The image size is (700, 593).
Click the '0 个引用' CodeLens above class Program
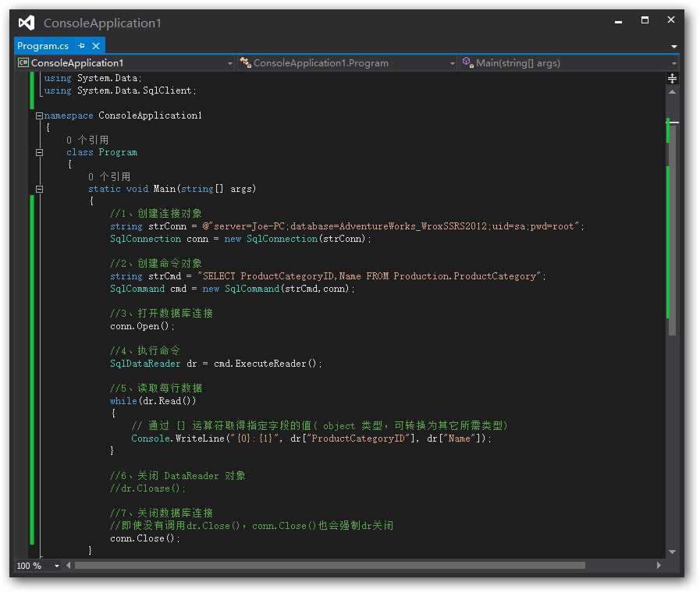87,140
